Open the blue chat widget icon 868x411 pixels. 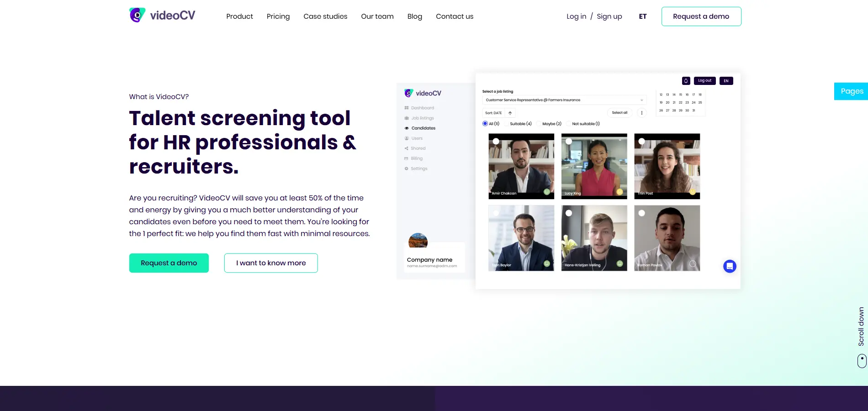(730, 266)
